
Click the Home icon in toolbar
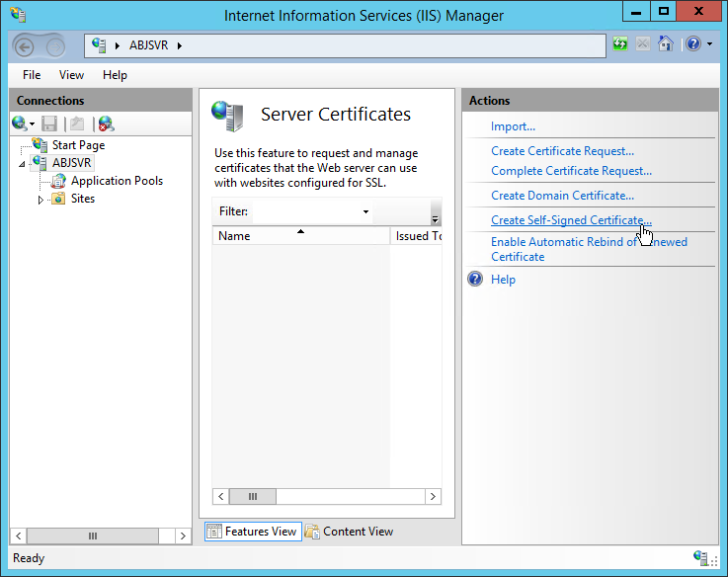pyautogui.click(x=666, y=43)
